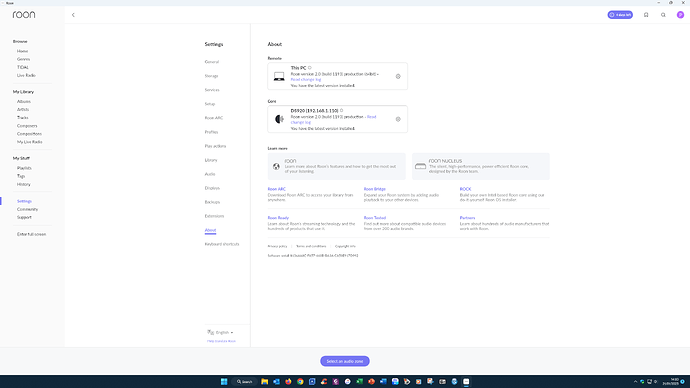690x388 pixels.
Task: Follow the ROCK link
Action: coord(465,189)
